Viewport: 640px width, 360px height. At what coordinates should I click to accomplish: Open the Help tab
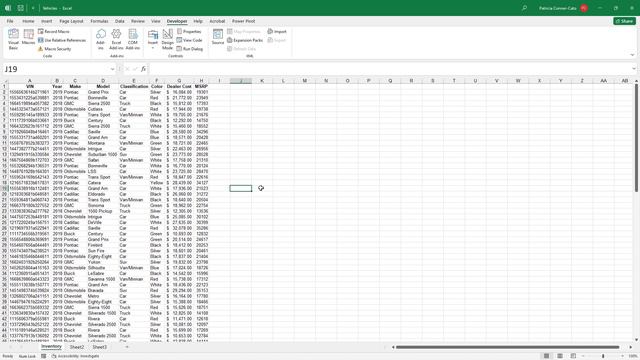coord(198,21)
